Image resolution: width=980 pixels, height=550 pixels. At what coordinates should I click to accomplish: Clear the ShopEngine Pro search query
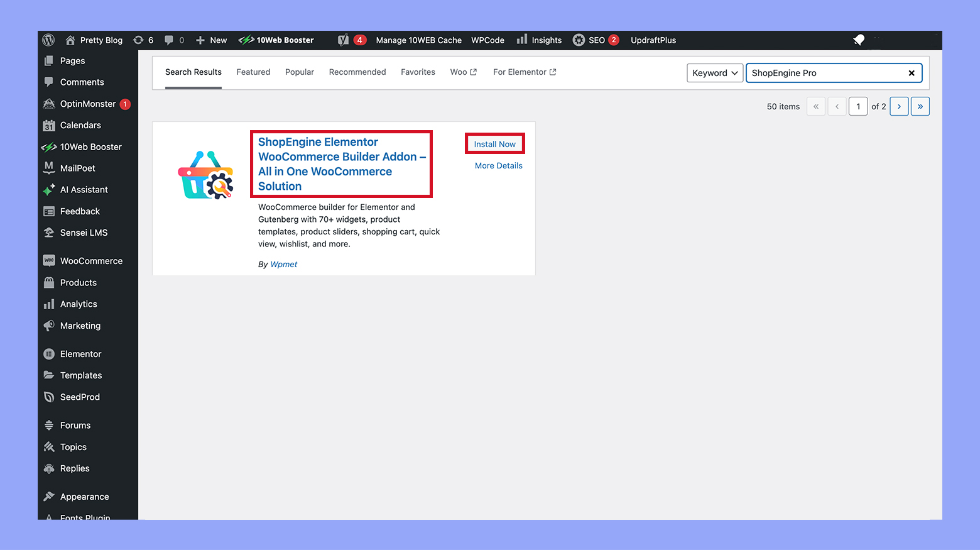(912, 73)
